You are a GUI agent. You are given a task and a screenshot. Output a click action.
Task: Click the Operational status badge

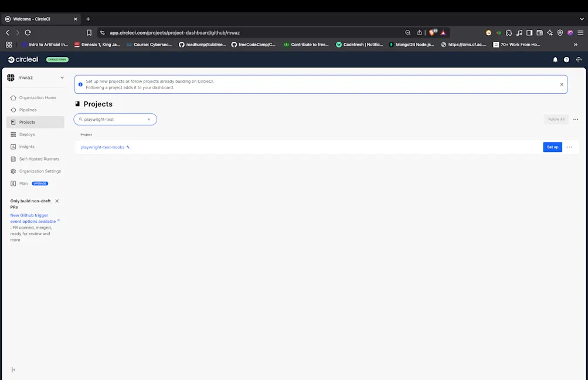(57, 60)
